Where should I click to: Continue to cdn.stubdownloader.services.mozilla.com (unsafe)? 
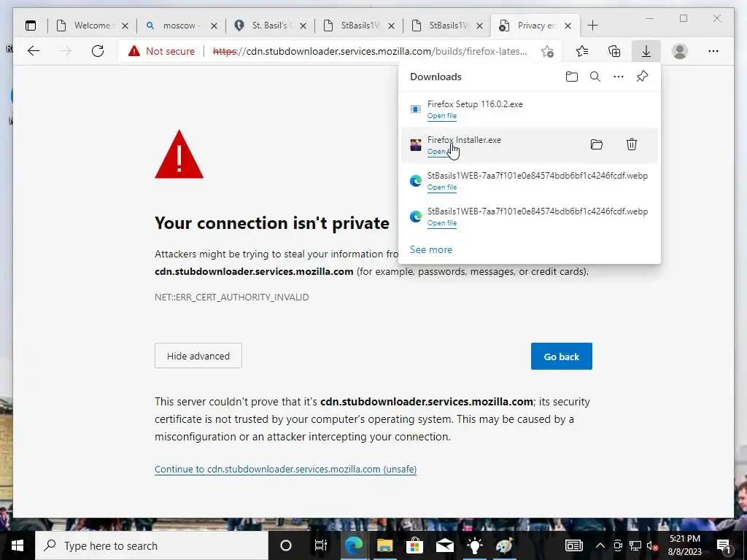point(285,469)
